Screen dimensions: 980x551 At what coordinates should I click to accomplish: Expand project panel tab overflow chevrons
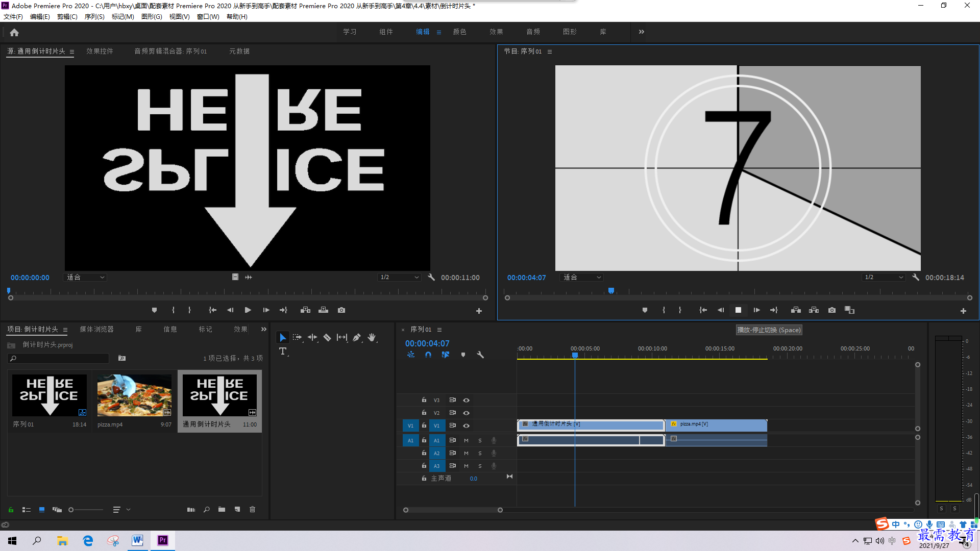(x=264, y=330)
